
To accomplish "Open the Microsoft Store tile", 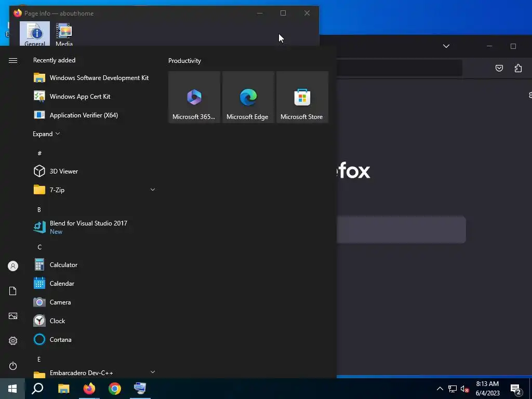I will click(302, 97).
